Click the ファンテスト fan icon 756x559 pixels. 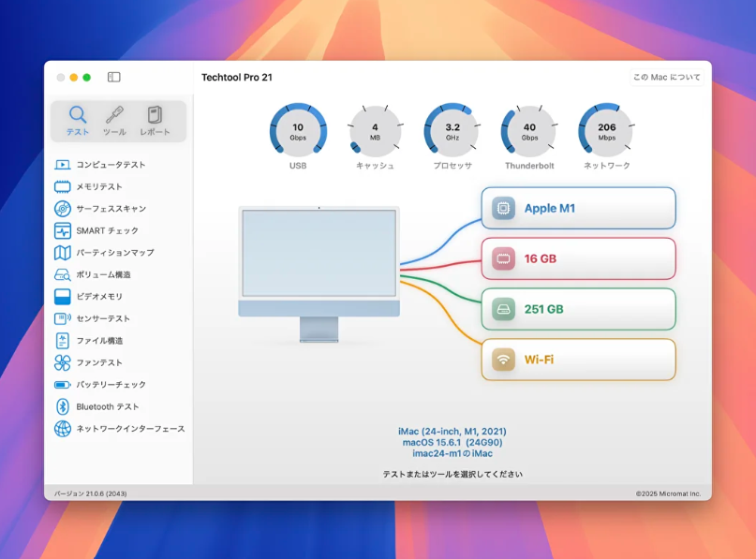point(62,363)
